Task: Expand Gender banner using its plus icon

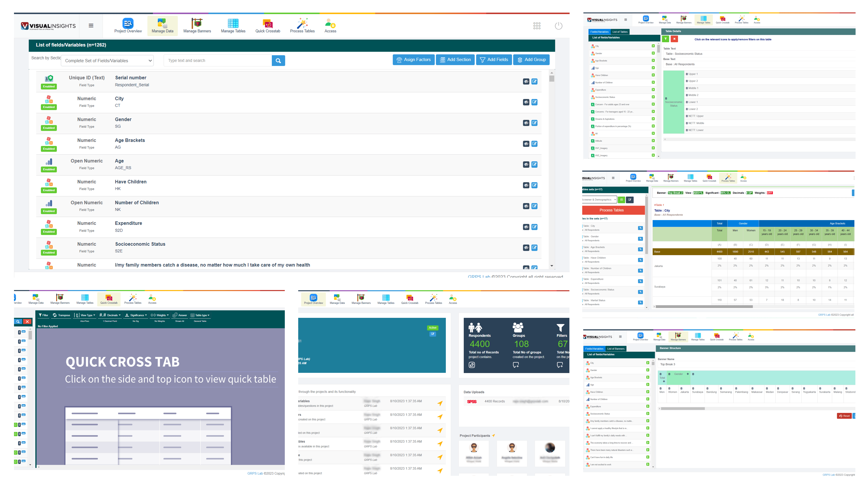Action: tap(688, 374)
